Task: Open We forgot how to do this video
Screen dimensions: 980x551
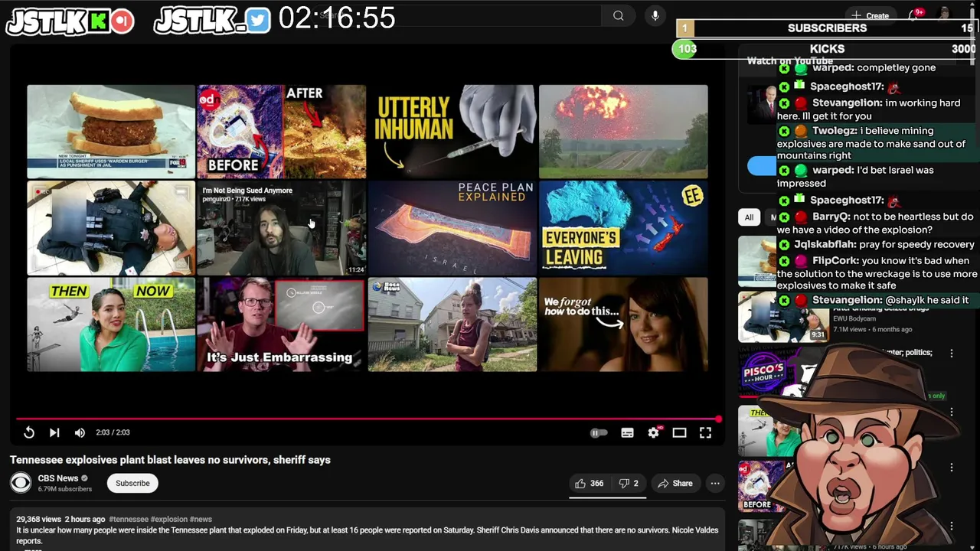Action: coord(623,324)
